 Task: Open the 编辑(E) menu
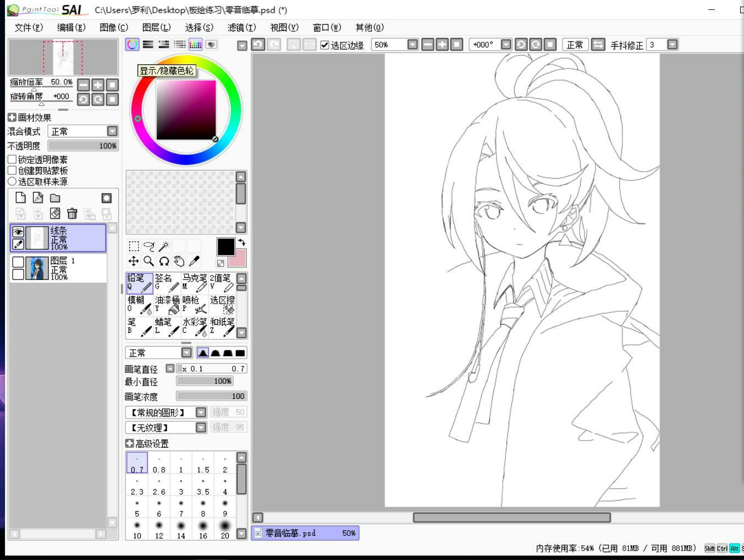(x=71, y=27)
